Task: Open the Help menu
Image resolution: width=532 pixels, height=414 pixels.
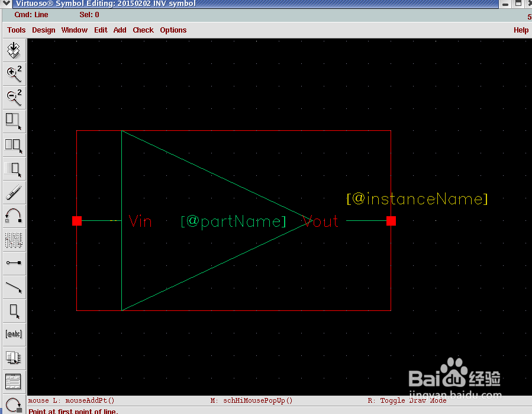Action: coord(521,30)
